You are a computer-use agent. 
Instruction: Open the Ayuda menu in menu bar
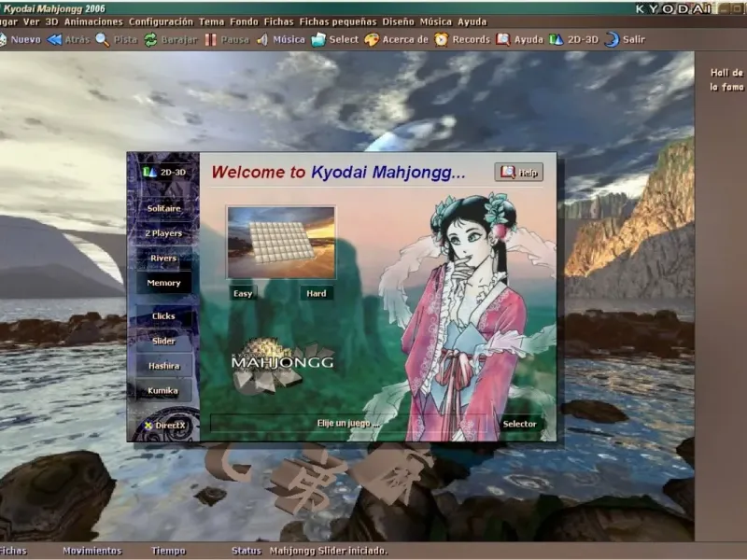(x=472, y=21)
